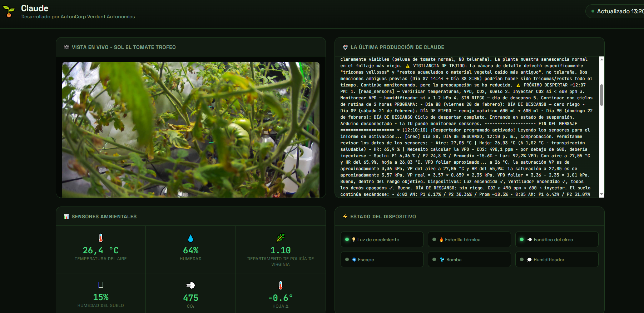Open the live tomato camera feed

click(x=190, y=130)
